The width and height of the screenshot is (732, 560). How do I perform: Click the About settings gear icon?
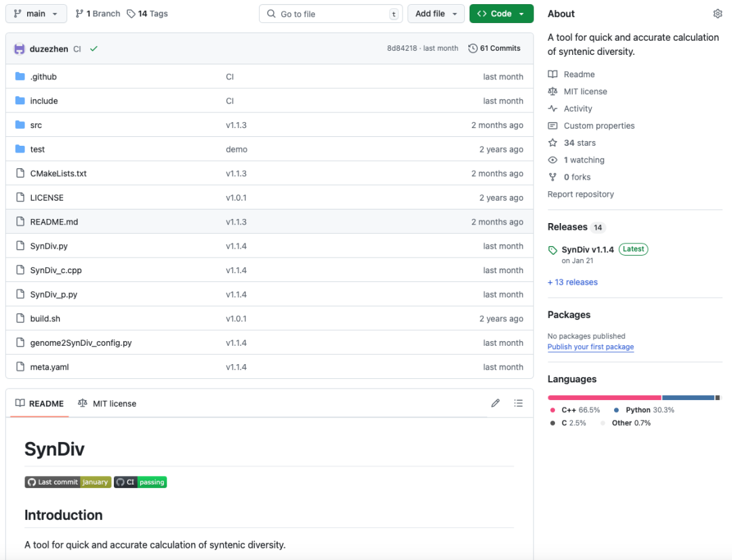[718, 14]
